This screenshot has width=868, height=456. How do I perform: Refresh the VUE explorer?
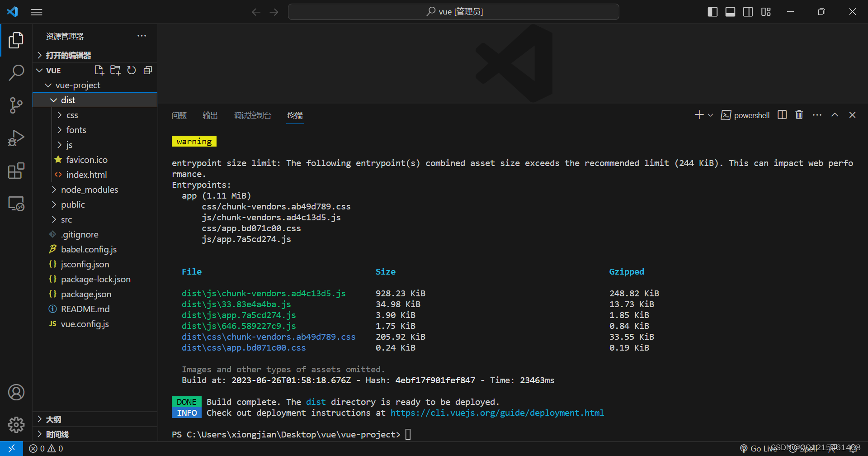(132, 70)
